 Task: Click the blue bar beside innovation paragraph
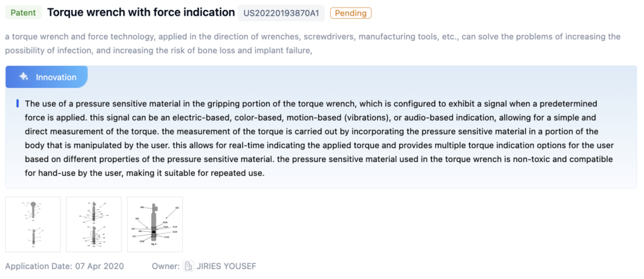(x=18, y=103)
